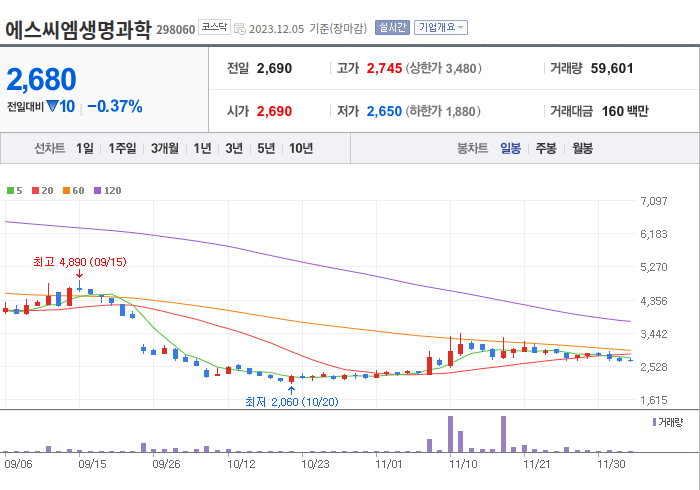700x490 pixels.
Task: Click the green 5-day moving average legend
Action: pos(15,191)
